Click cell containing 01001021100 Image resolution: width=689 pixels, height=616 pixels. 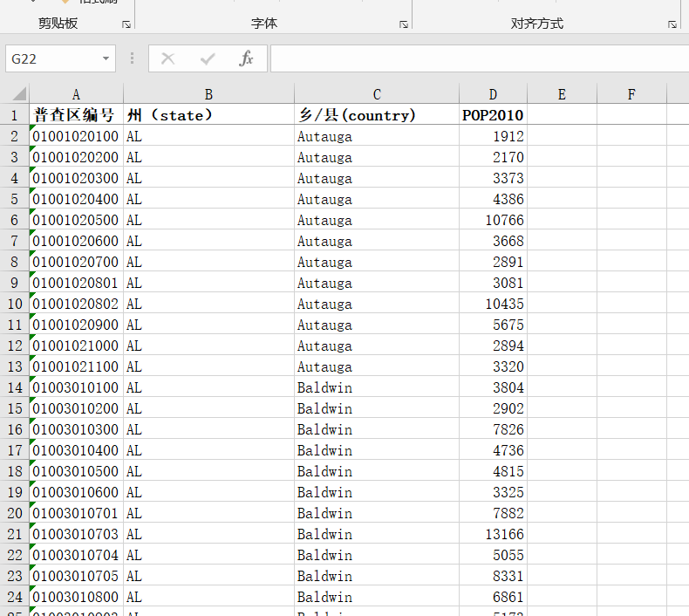click(76, 366)
